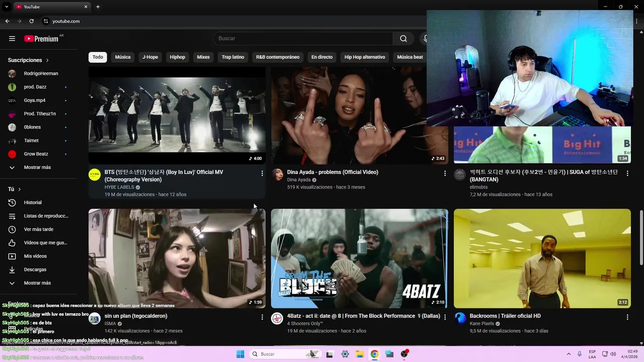Click the YouTube Premium logo
Viewport: 644px width, 362px height.
click(x=42, y=39)
